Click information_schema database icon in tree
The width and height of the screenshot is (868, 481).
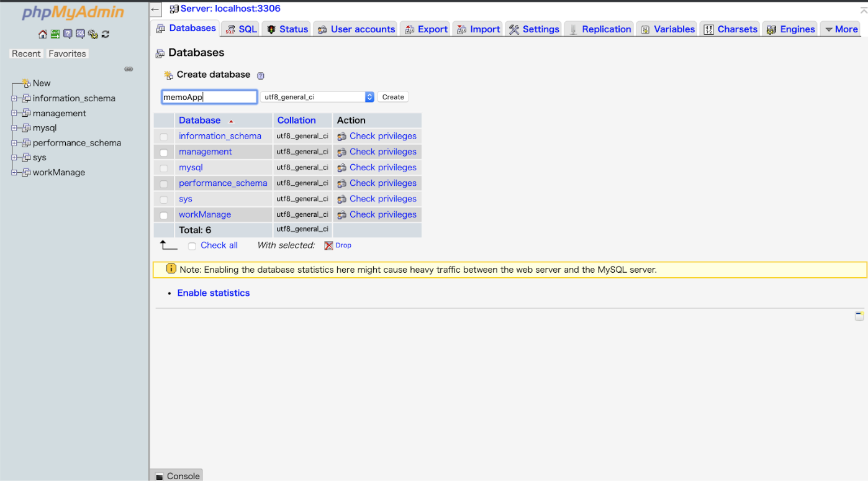pos(26,98)
